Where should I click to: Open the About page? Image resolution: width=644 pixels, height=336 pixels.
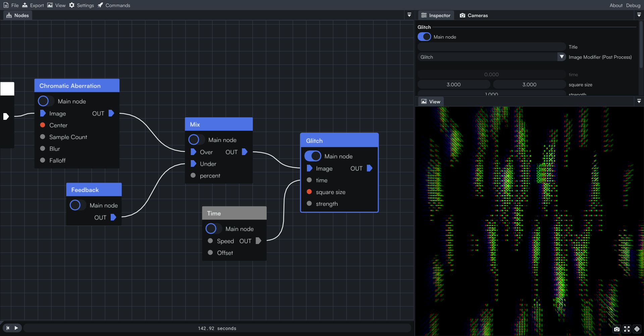(616, 5)
